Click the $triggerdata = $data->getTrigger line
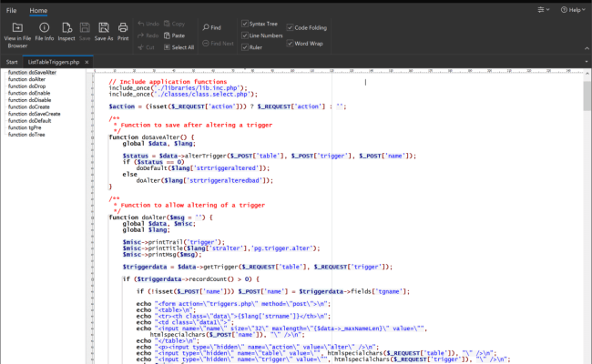 coord(257,267)
